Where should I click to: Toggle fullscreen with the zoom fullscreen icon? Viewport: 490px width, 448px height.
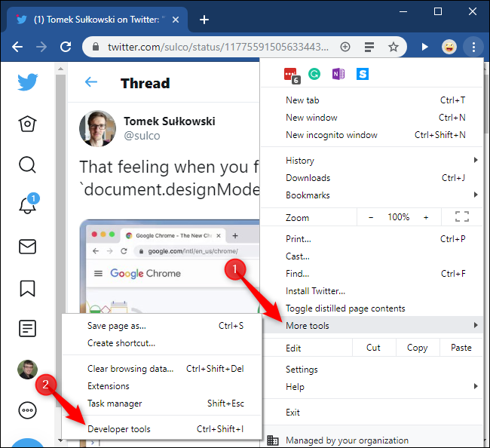pos(462,216)
